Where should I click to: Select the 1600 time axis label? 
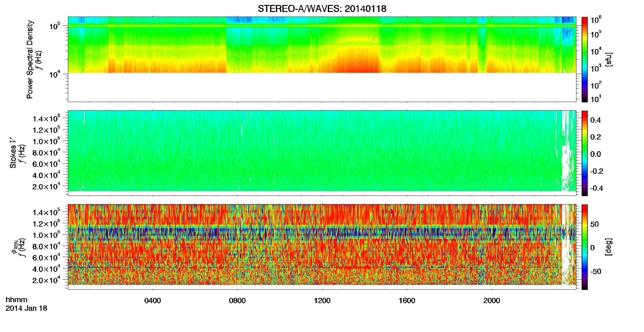click(407, 301)
